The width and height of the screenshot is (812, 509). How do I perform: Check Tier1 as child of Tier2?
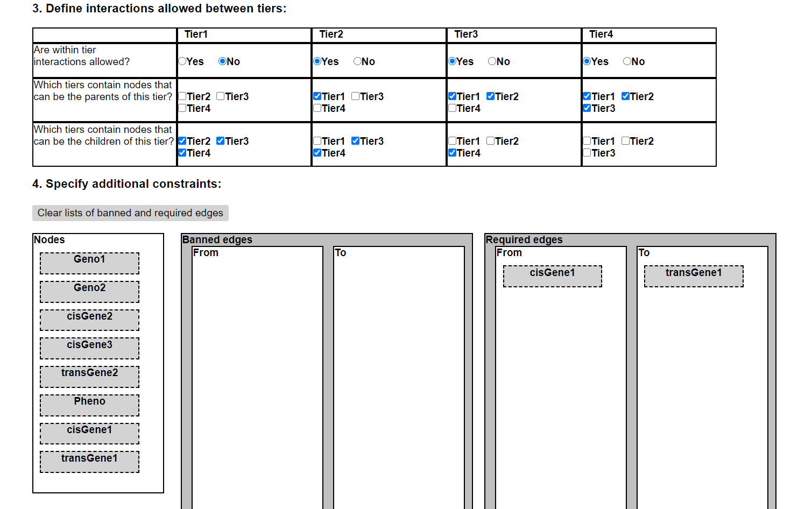(x=317, y=141)
